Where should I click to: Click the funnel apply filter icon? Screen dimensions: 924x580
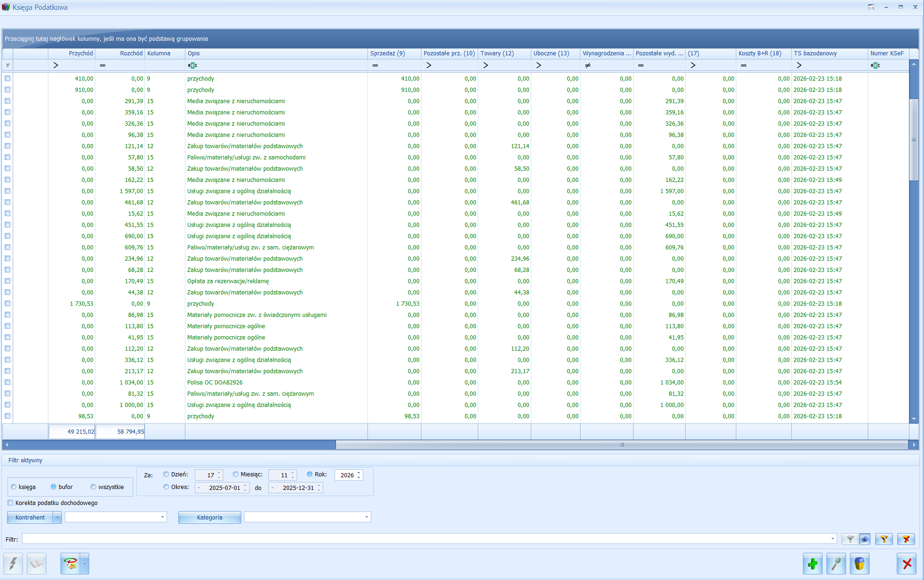pos(850,539)
